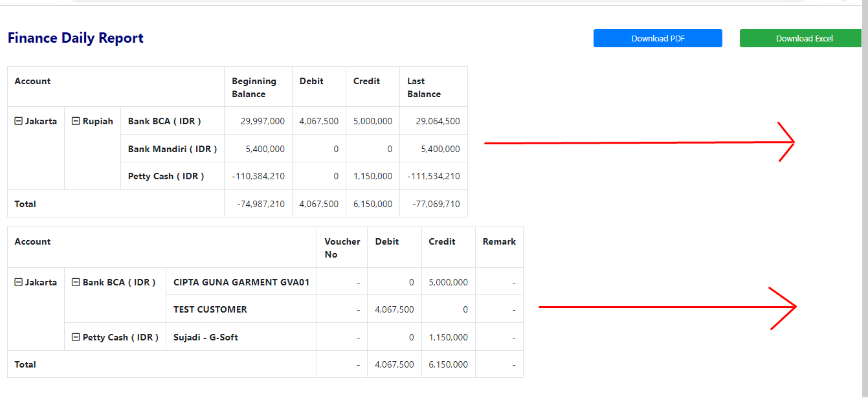Screen dimensions: 868x398
Task: Select the TEST CUSTOMER entry
Action: (210, 309)
